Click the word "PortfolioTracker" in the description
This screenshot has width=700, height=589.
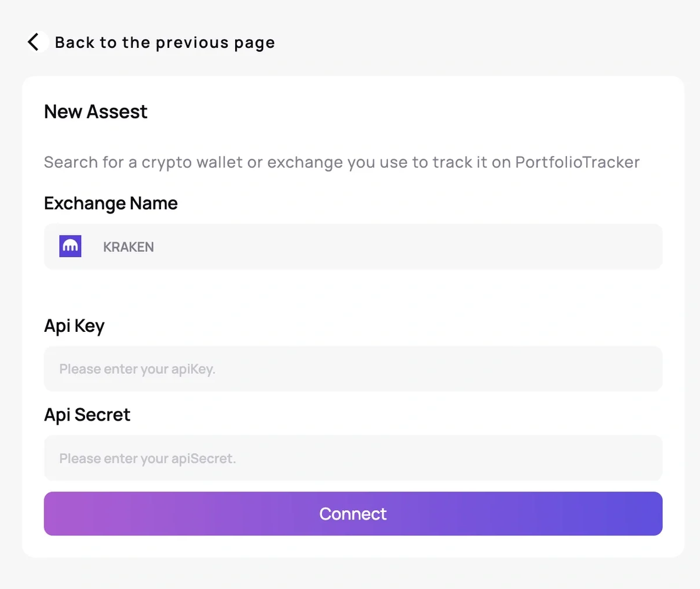577,162
